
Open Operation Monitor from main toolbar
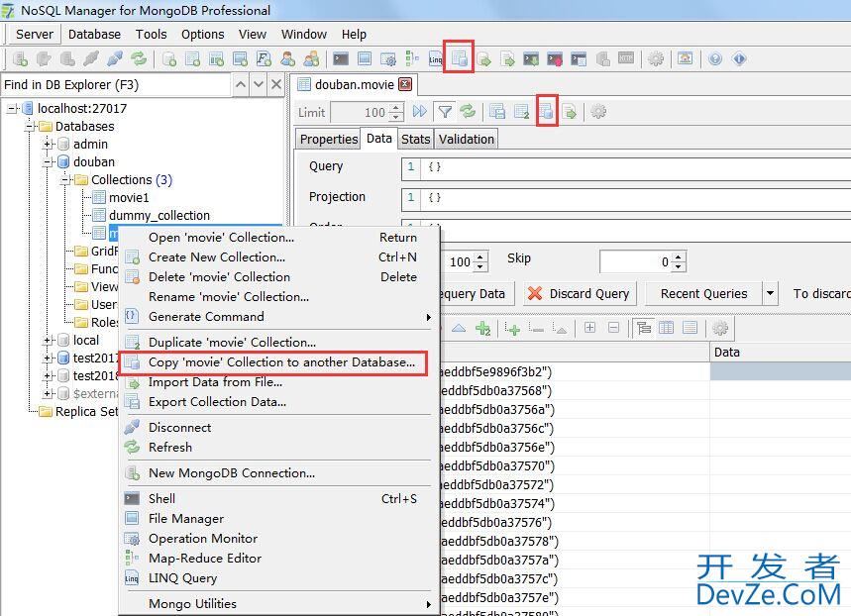388,58
